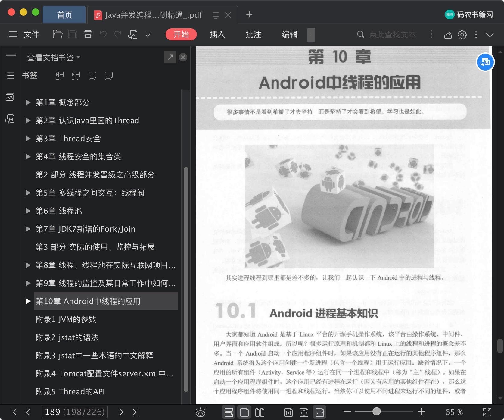The image size is (504, 420).
Task: Click the zoom in plus button
Action: pyautogui.click(x=422, y=412)
